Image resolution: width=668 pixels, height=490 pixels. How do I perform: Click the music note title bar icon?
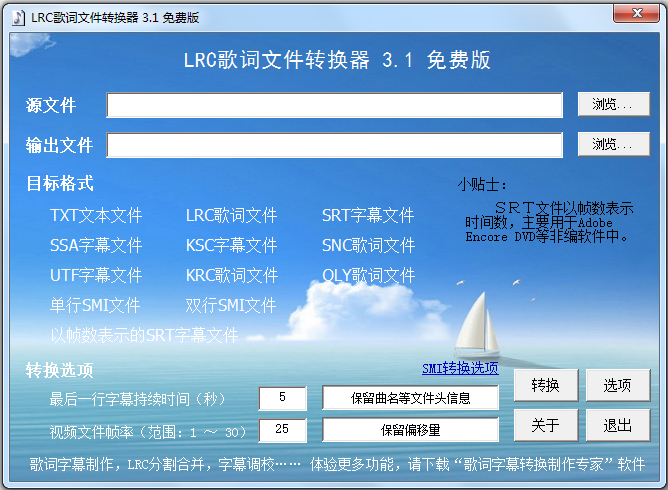tap(18, 17)
